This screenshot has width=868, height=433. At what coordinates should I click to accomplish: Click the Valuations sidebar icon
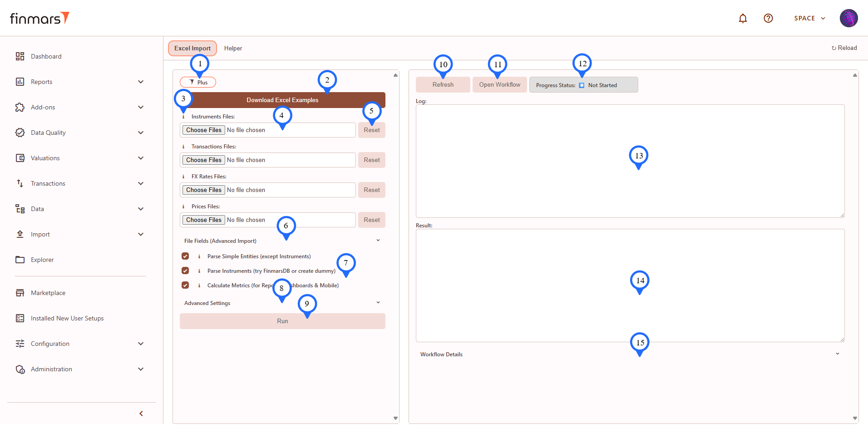coord(20,158)
